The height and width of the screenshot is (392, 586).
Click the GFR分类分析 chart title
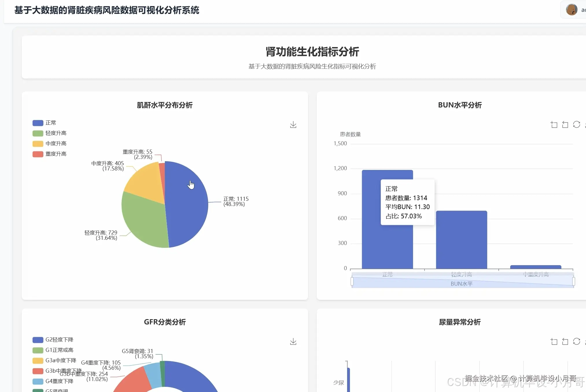[165, 322]
